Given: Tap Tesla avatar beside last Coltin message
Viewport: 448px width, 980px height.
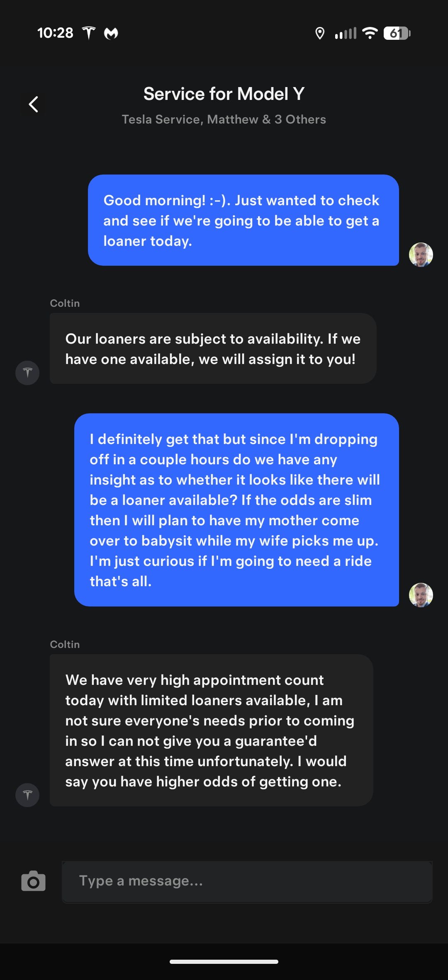Looking at the screenshot, I should [27, 795].
